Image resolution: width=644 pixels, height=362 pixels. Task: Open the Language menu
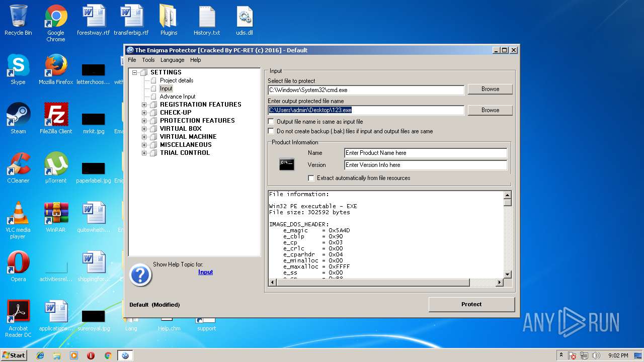pos(172,60)
